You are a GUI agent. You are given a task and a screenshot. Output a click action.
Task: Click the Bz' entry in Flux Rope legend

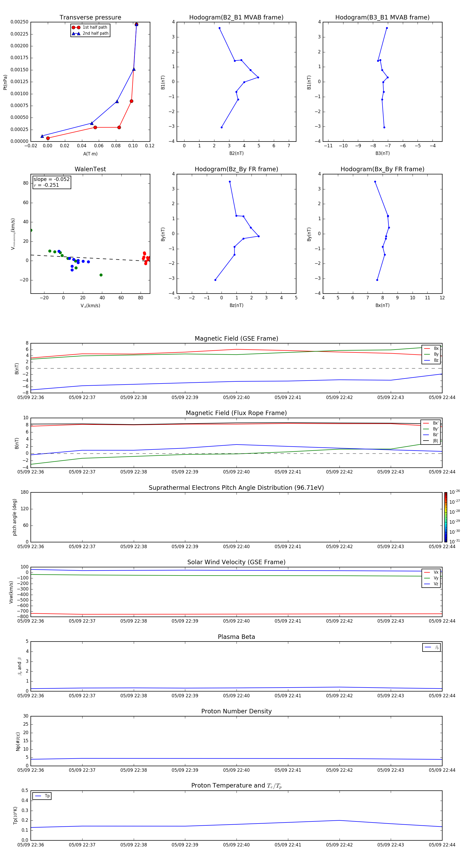(431, 435)
